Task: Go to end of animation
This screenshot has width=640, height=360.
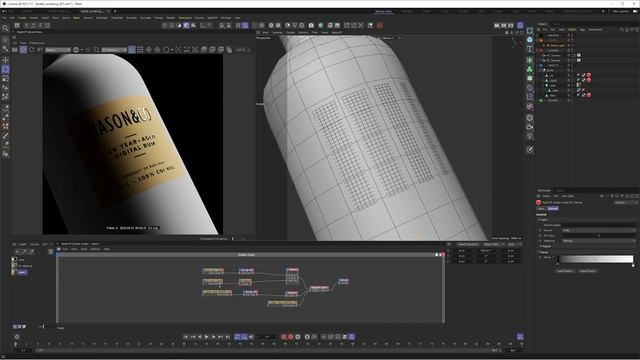Action: coord(228,337)
